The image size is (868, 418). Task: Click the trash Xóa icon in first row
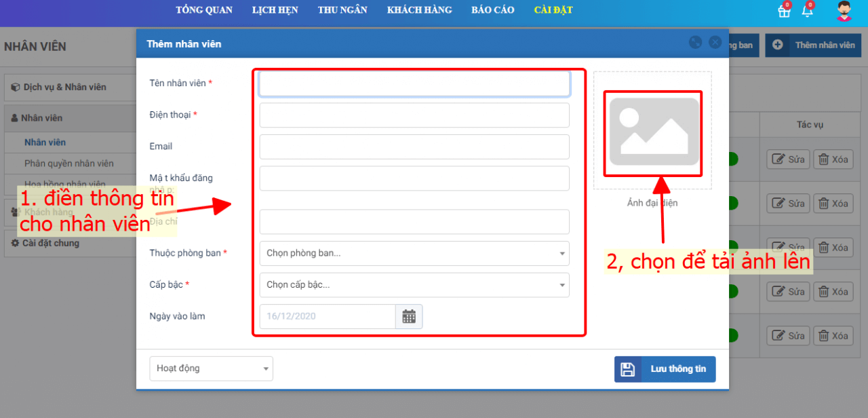[824, 159]
